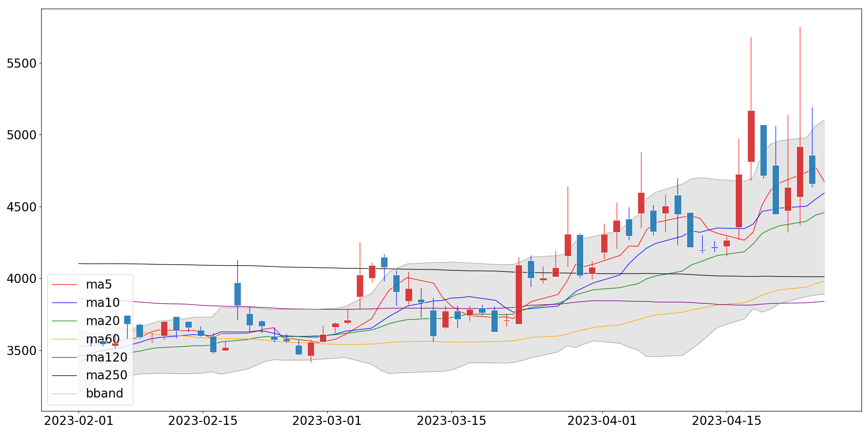Click the ma20 legend label
This screenshot has height=434, width=868.
tap(103, 321)
